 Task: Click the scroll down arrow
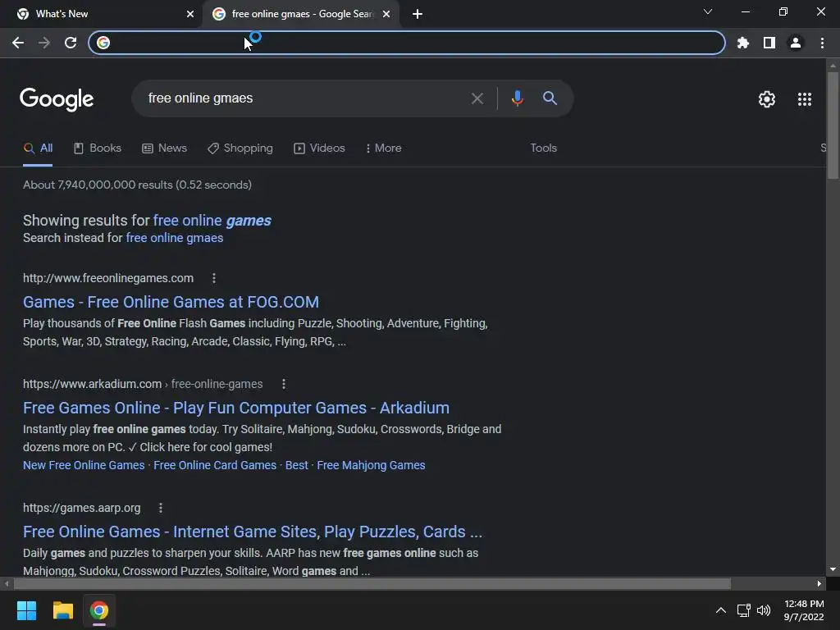(x=833, y=569)
